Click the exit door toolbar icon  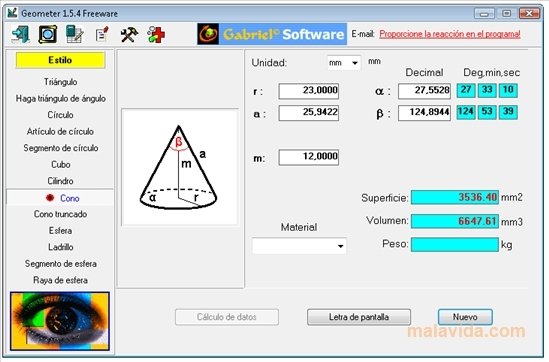21,34
